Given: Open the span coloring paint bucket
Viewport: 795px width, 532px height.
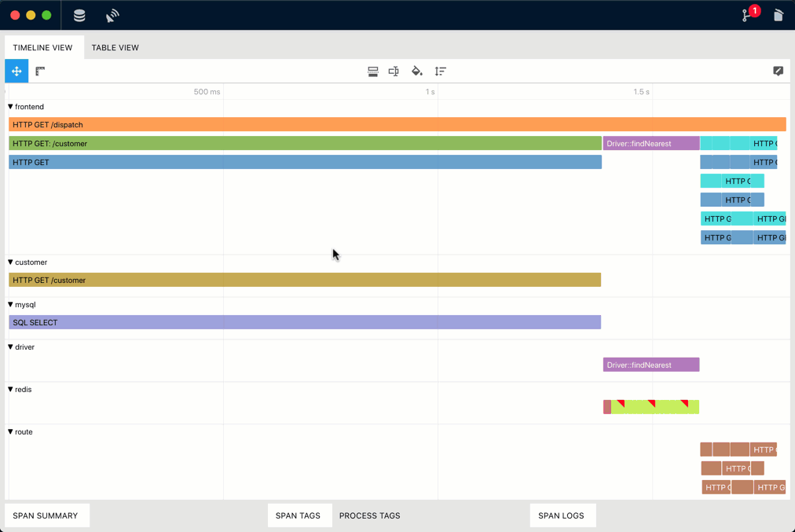Looking at the screenshot, I should [x=417, y=71].
